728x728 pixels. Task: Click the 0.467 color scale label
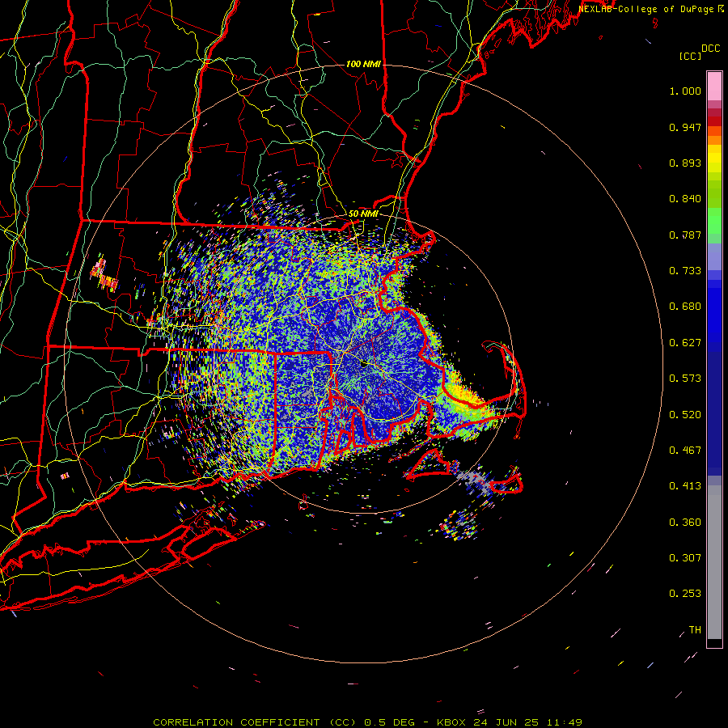(x=685, y=451)
